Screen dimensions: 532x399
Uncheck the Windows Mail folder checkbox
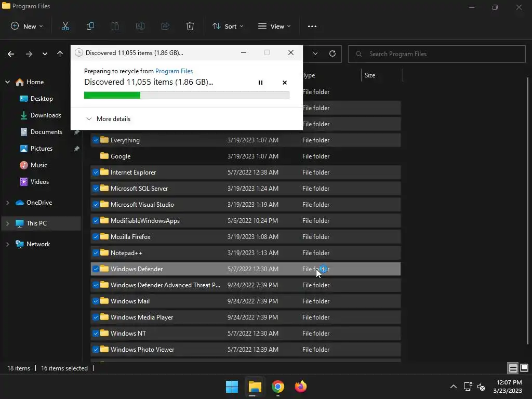tap(96, 301)
